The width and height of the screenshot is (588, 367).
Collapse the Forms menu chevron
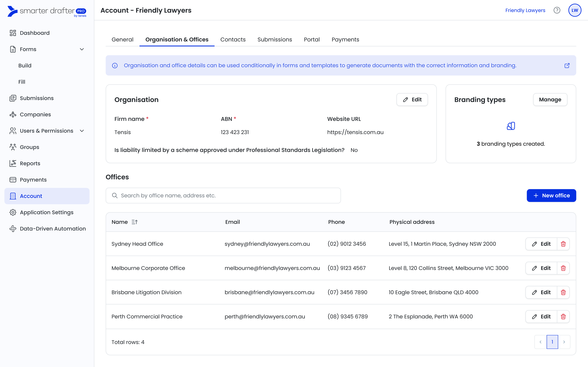click(x=82, y=49)
